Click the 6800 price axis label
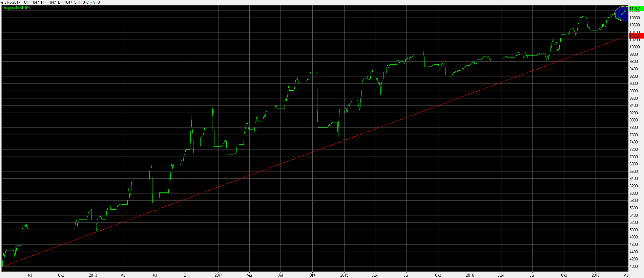 pyautogui.click(x=633, y=164)
